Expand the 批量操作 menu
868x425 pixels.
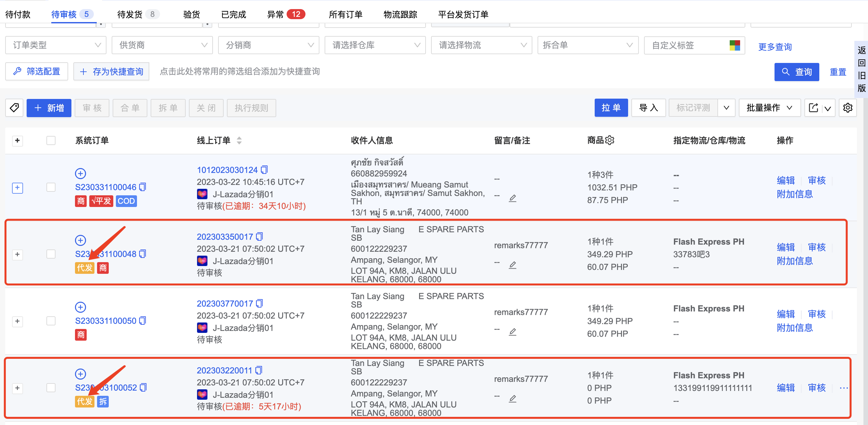coord(770,108)
